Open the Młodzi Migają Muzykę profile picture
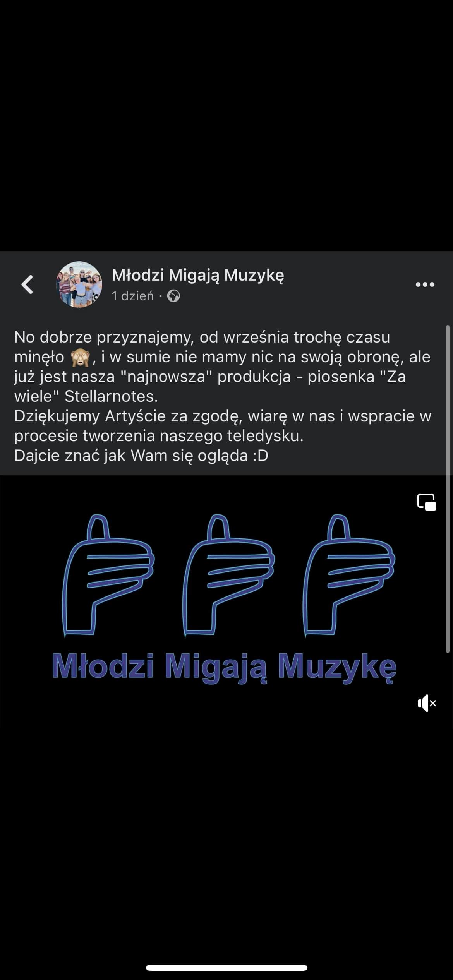This screenshot has width=453, height=980. [79, 284]
